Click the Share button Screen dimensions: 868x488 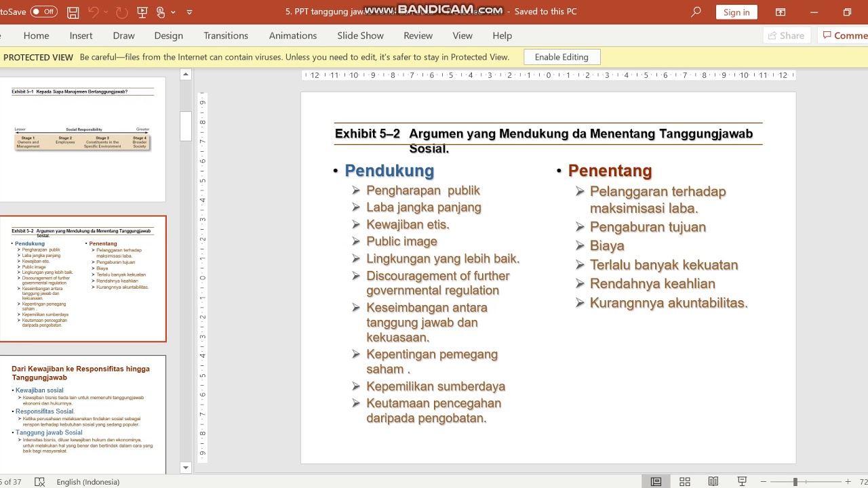tap(786, 35)
